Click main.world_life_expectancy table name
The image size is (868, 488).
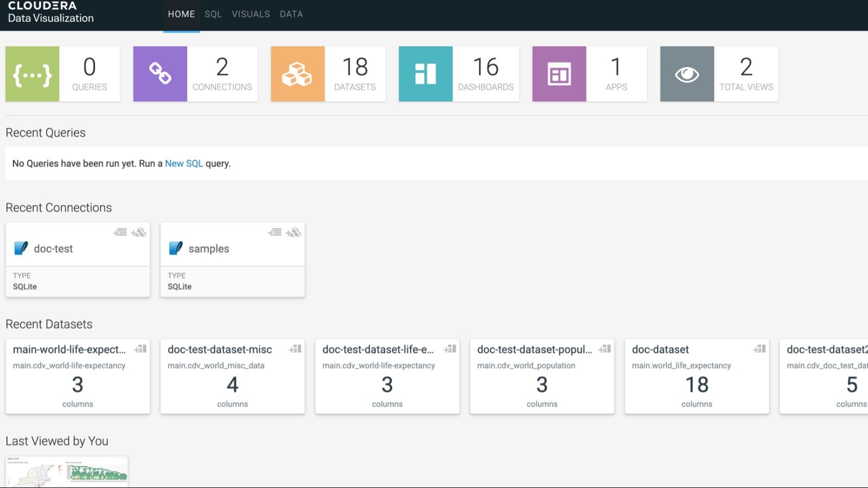[x=681, y=365]
